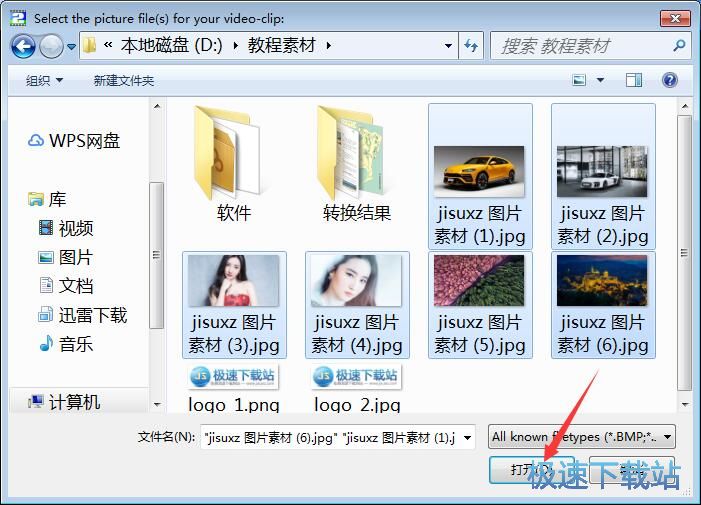
Task: Open recent locations dropdown beside navigation arrows
Action: pos(71,46)
